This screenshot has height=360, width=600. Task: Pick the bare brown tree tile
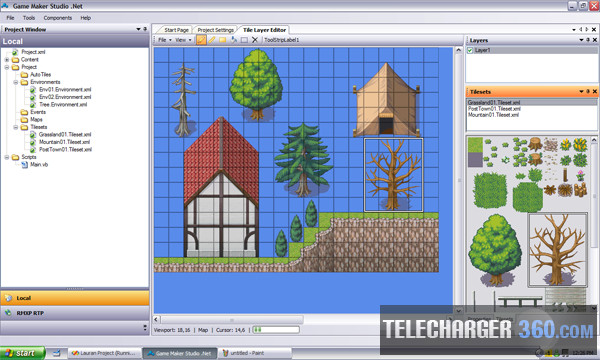point(558,250)
